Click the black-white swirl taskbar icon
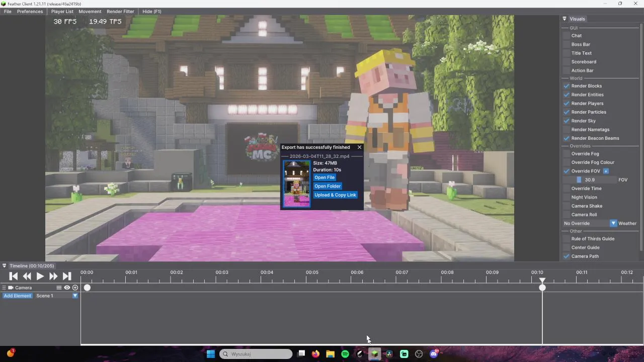Screen dimensions: 644x362 360,354
